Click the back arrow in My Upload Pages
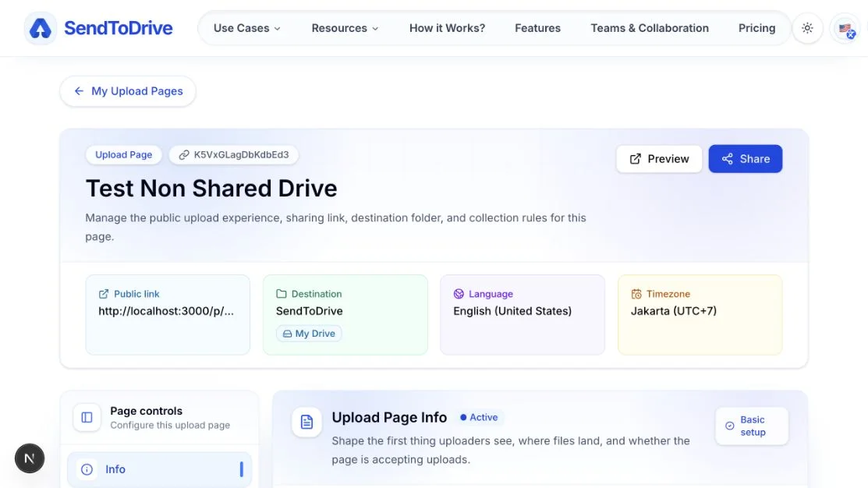 80,90
